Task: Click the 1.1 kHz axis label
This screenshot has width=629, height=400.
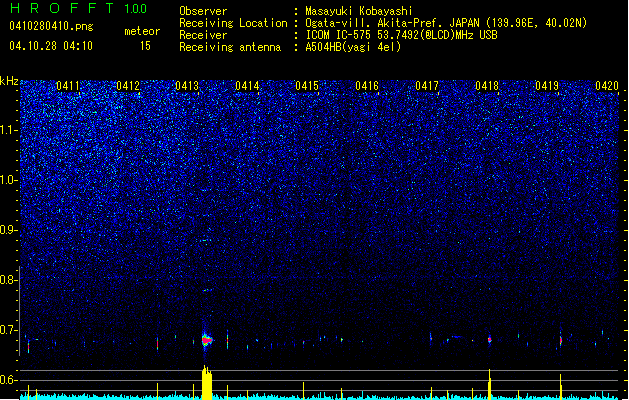Action: (x=8, y=130)
